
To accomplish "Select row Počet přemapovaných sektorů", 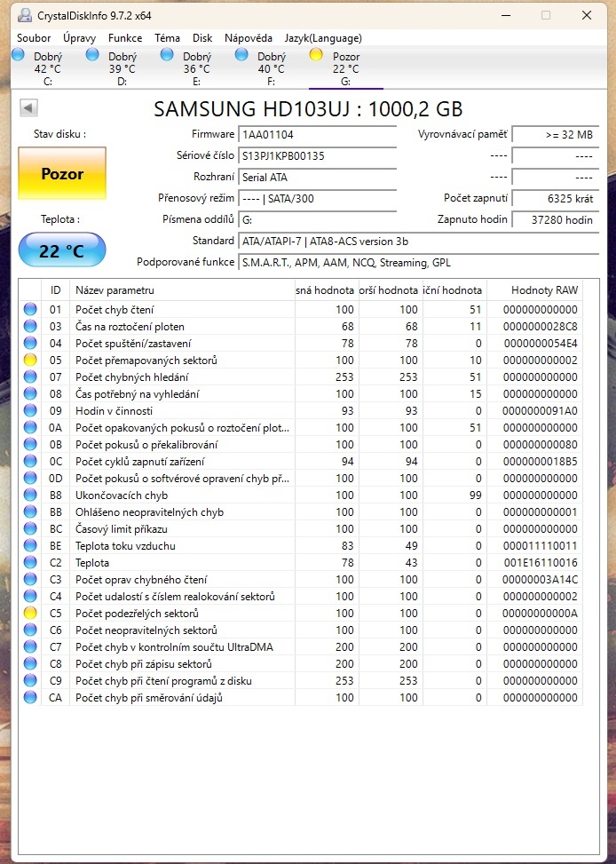I will pyautogui.click(x=301, y=360).
